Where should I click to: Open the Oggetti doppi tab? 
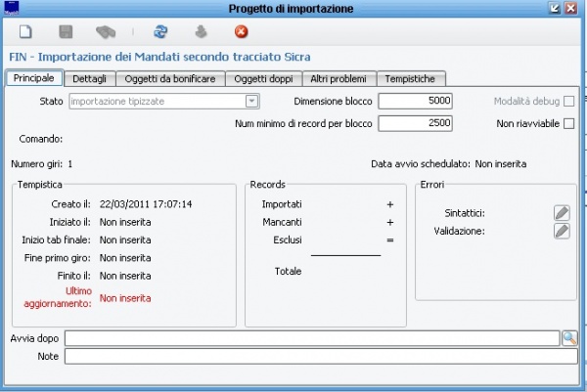263,79
